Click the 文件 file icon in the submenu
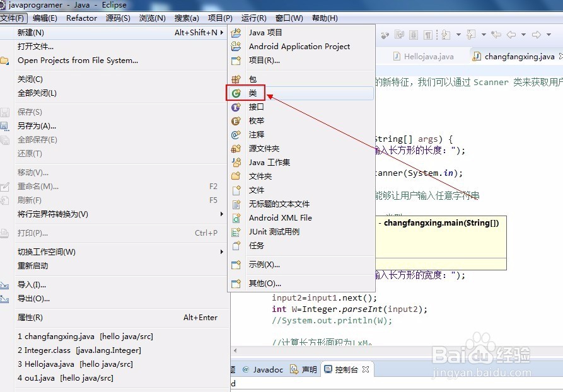Screen dimensions: 563x392 [236, 190]
